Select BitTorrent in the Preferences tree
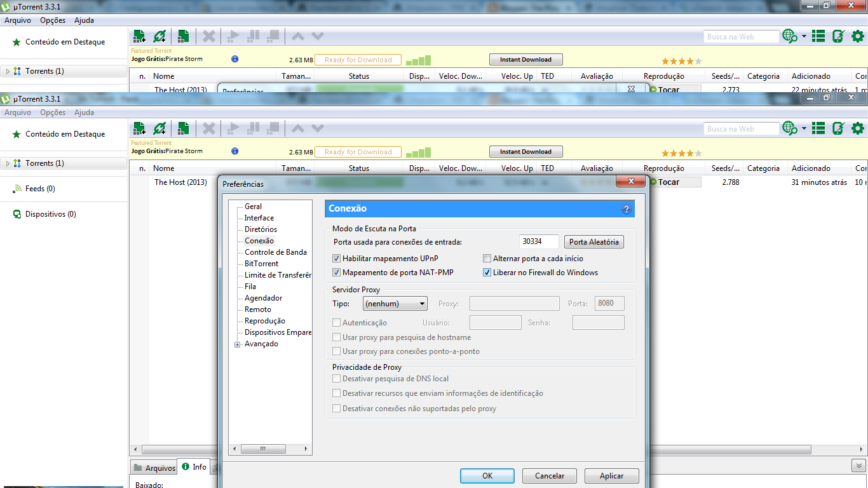Image resolution: width=868 pixels, height=488 pixels. [x=262, y=264]
